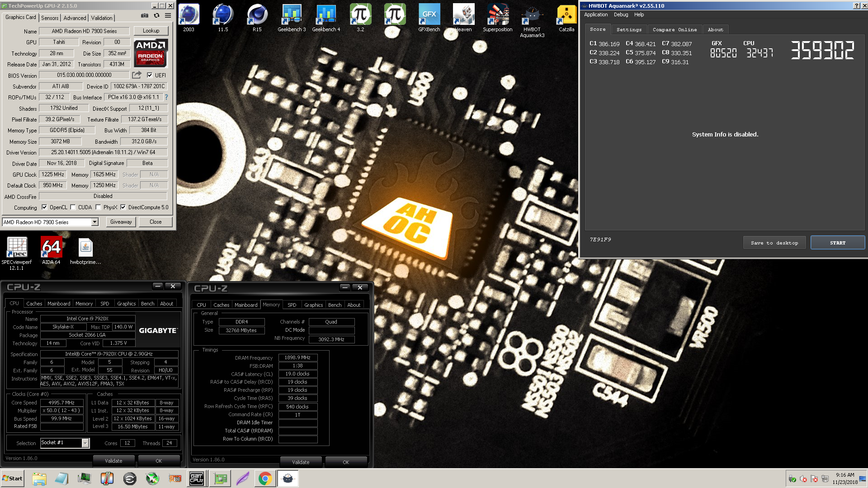Click the Giveaway button in GPU-Z
The image size is (868, 488).
(121, 222)
